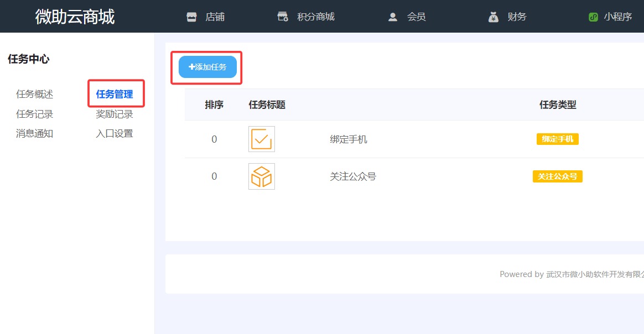
Task: Click the 排序 column header
Action: tap(214, 105)
